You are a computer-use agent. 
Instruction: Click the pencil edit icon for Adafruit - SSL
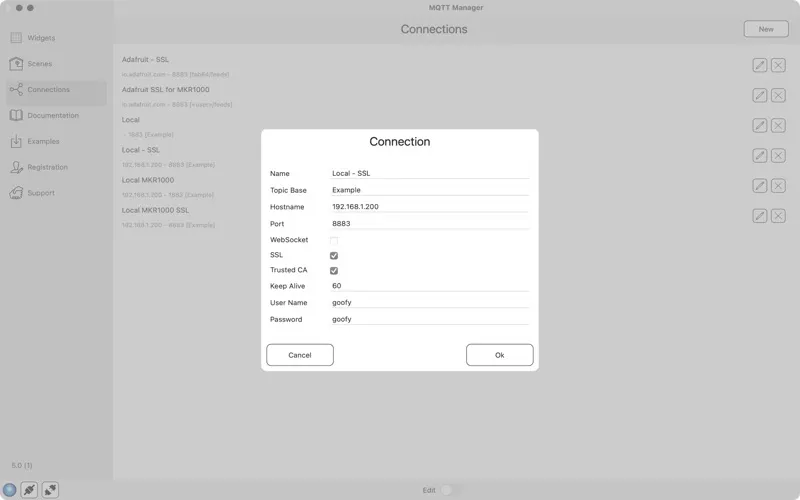coord(760,65)
